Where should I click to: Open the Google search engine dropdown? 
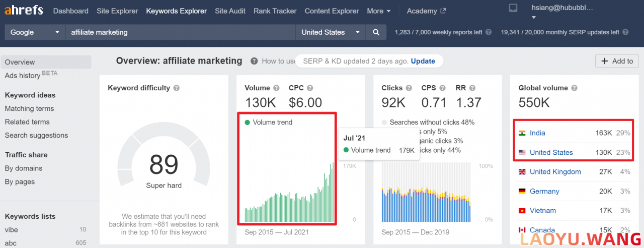[x=35, y=32]
